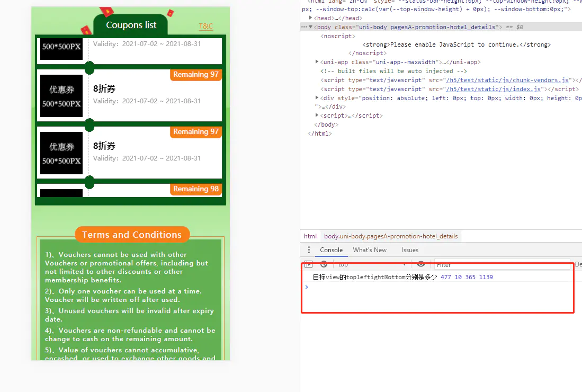This screenshot has height=392, width=582.
Task: Expand the absolutely positioned div node
Action: [317, 97]
